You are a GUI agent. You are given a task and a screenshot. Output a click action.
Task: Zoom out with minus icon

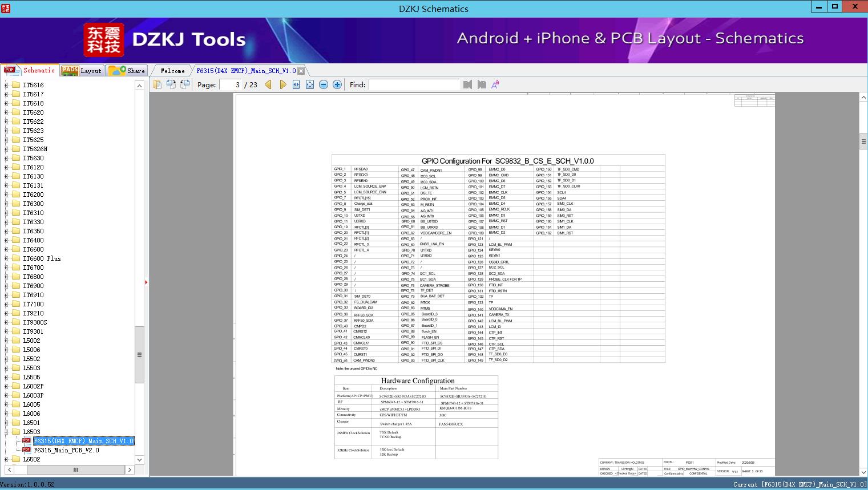tap(324, 84)
